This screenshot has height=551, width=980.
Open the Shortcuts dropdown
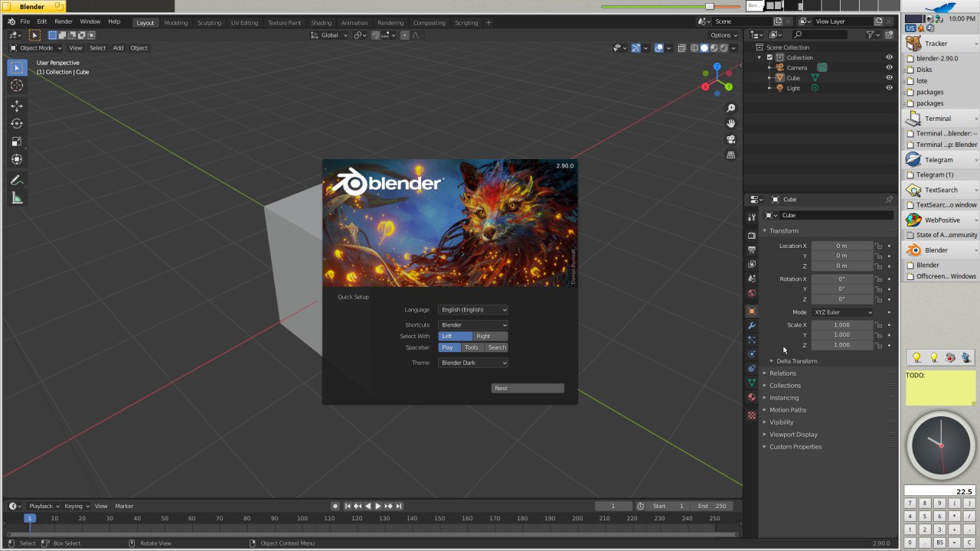(473, 325)
